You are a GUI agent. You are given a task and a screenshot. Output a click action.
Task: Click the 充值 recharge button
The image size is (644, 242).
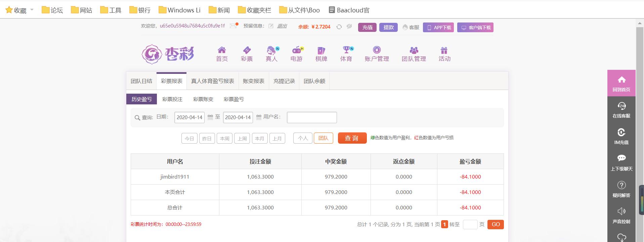367,27
